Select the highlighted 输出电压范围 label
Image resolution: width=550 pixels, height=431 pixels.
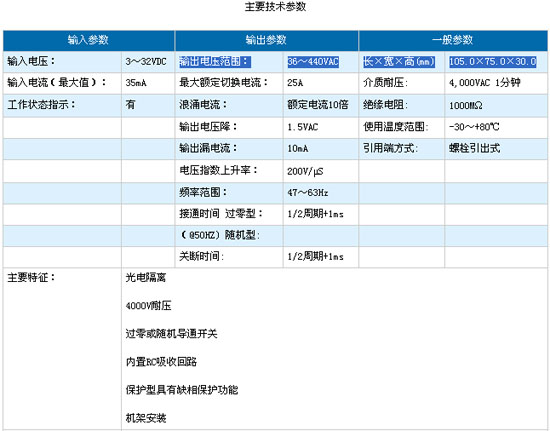[x=214, y=62]
